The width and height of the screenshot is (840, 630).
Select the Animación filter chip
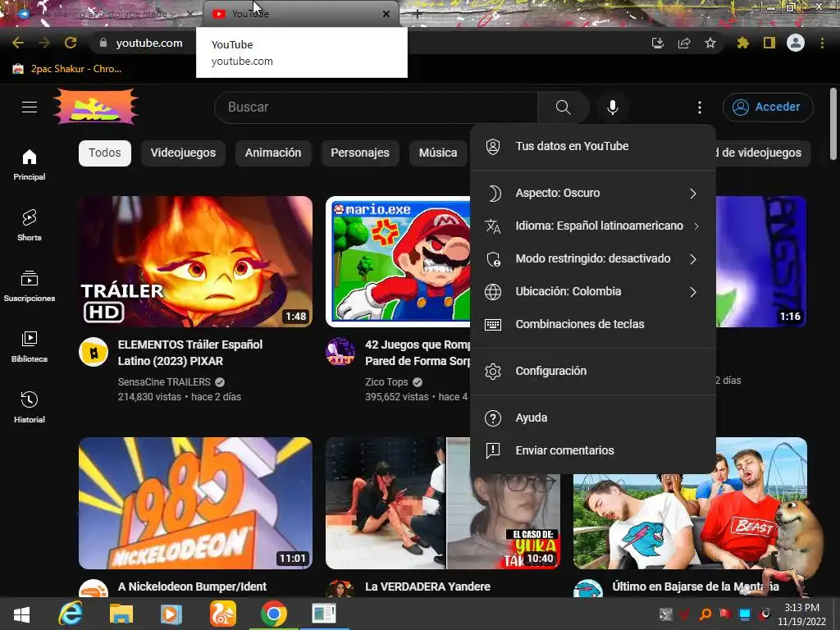pyautogui.click(x=272, y=153)
